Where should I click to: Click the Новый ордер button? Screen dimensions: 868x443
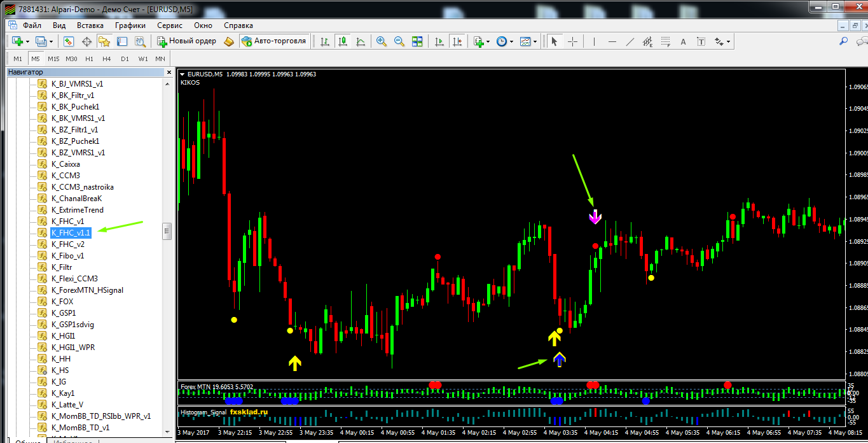point(188,41)
